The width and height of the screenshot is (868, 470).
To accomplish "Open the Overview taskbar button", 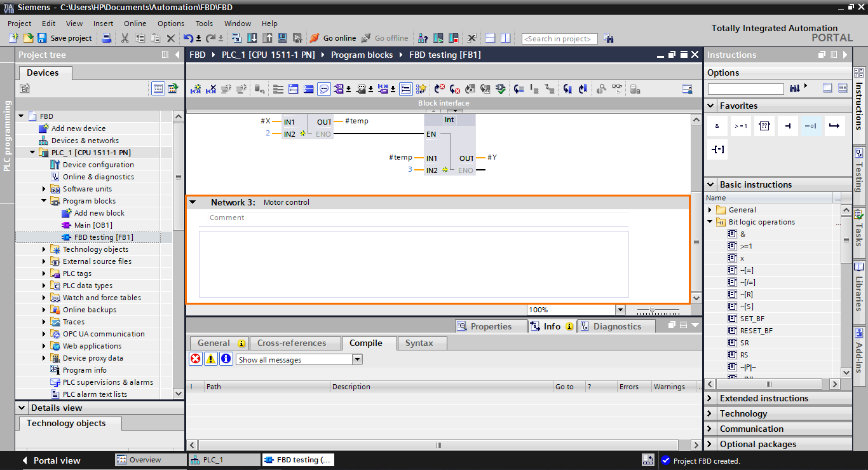I will point(150,460).
